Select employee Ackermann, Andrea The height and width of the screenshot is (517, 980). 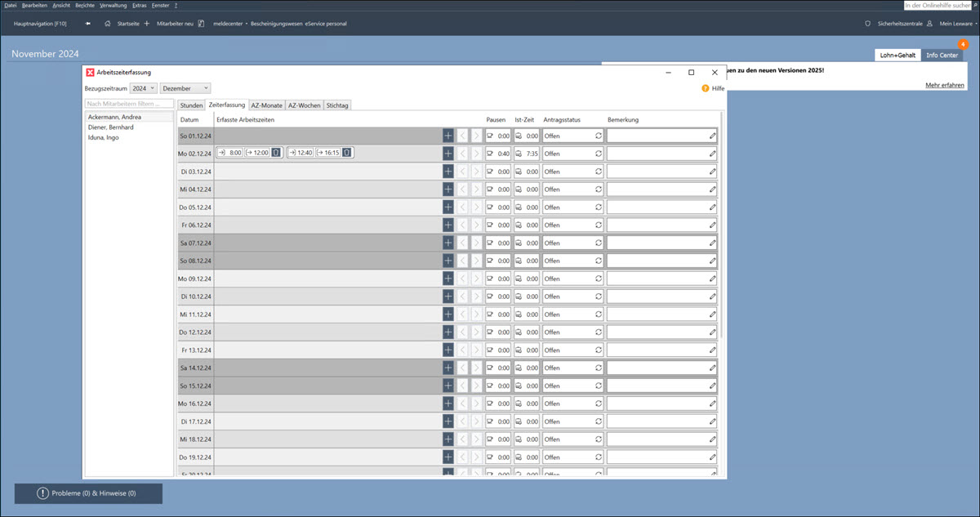click(x=130, y=118)
